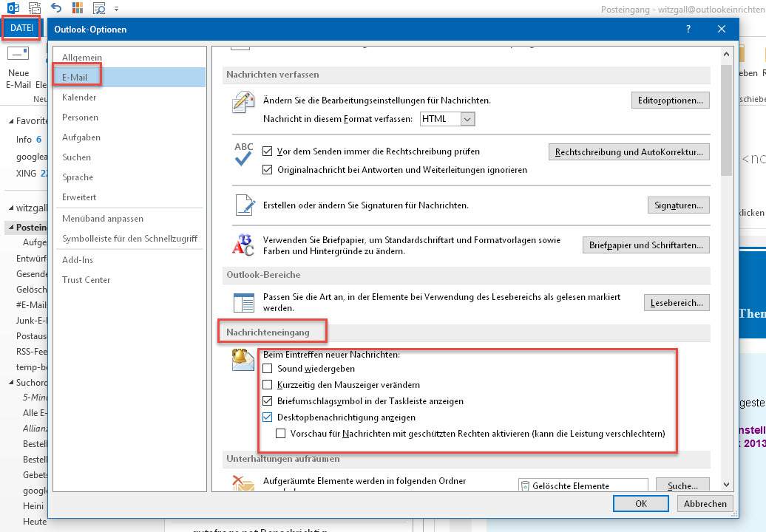The height and width of the screenshot is (532, 766).
Task: Open the Junk-E-Mail folder
Action: coord(31,320)
